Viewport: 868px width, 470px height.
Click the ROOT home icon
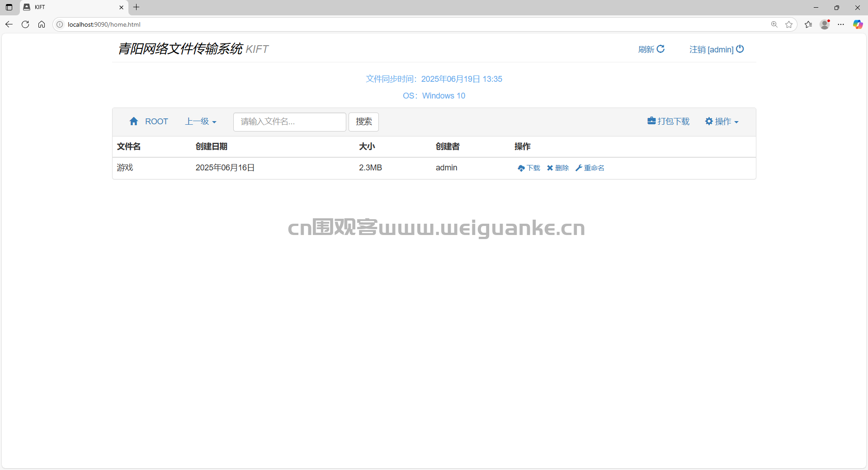point(134,121)
